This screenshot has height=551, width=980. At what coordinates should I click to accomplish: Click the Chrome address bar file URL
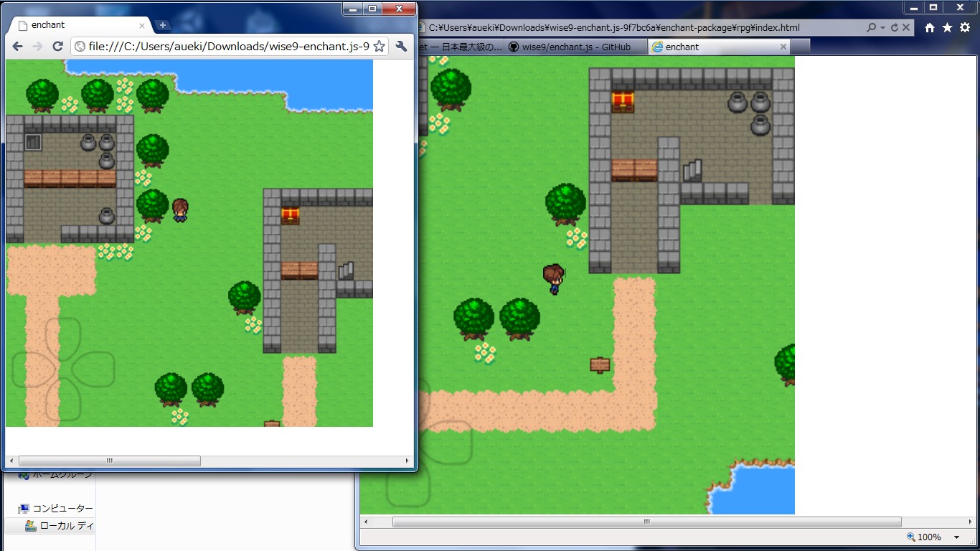[x=229, y=47]
